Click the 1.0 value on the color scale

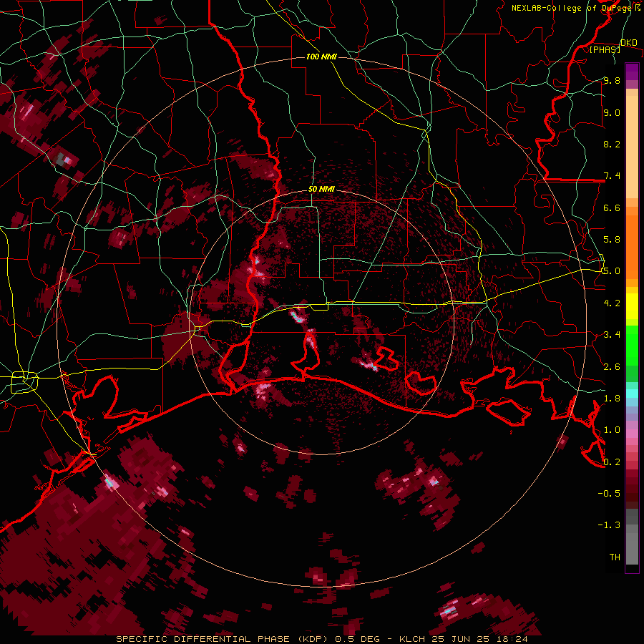click(612, 430)
